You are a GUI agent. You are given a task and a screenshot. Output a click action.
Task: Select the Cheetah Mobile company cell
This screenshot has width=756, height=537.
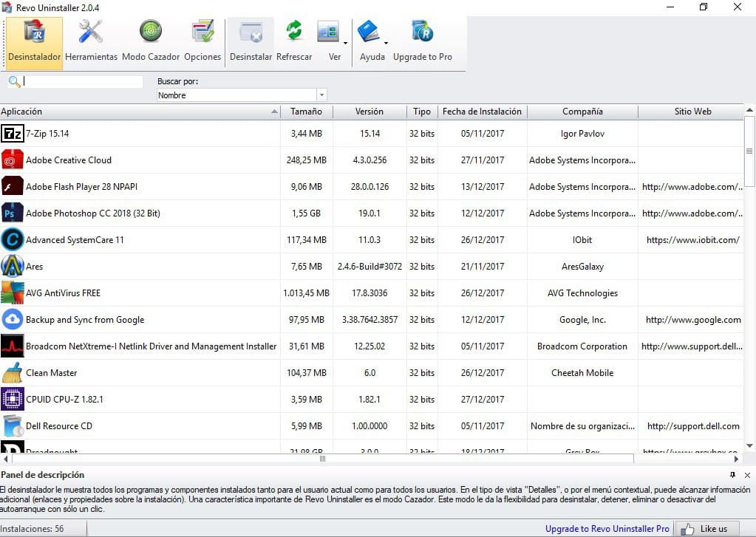[x=582, y=372]
